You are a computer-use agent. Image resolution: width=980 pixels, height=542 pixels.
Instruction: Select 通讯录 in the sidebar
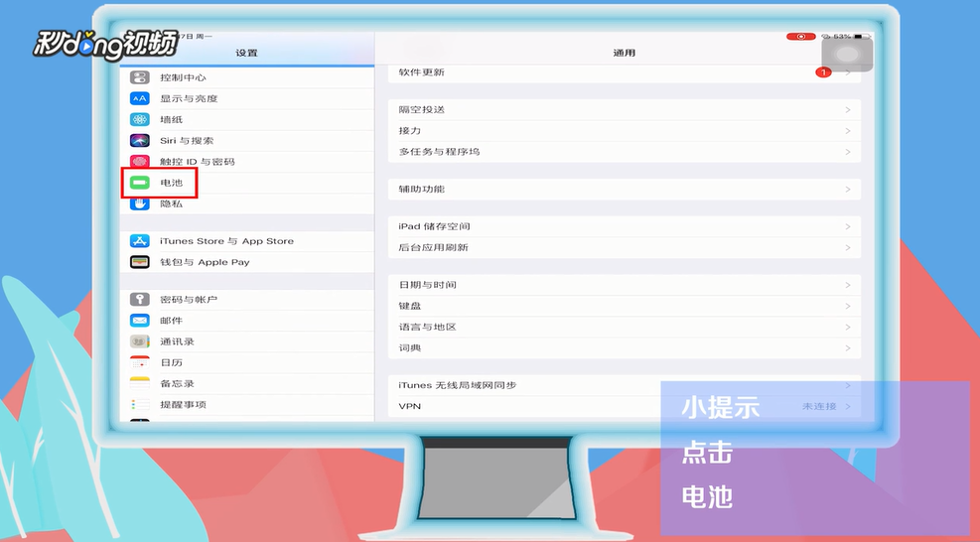[247, 341]
